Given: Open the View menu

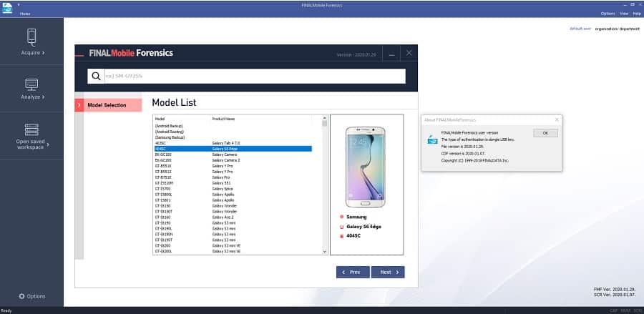Looking at the screenshot, I should coord(624,14).
